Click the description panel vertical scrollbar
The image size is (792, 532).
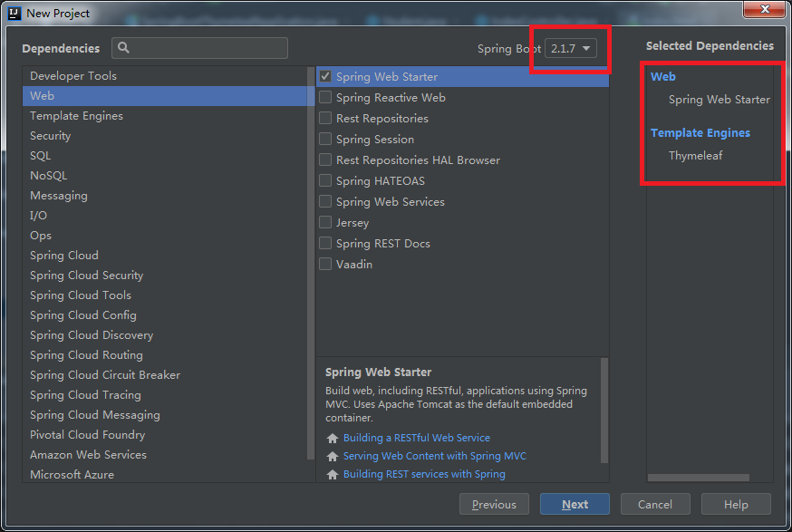click(x=604, y=411)
